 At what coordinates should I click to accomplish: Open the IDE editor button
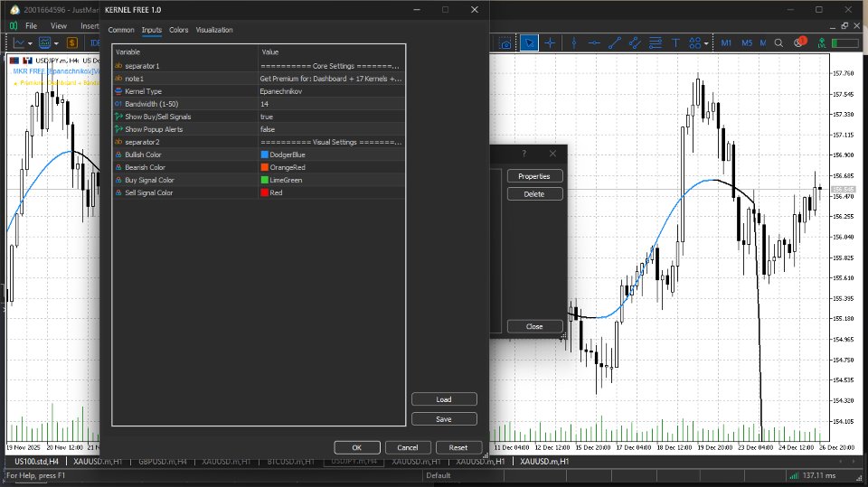point(95,43)
